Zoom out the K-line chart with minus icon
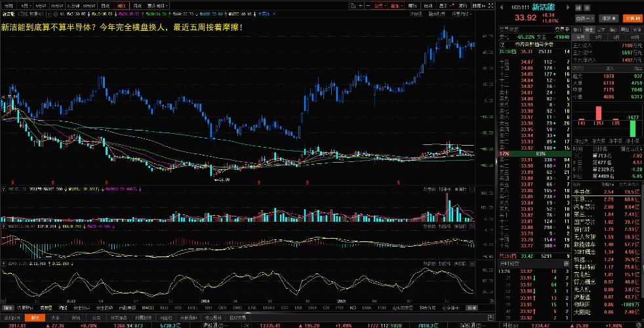This screenshot has width=644, height=328. pyautogui.click(x=368, y=6)
